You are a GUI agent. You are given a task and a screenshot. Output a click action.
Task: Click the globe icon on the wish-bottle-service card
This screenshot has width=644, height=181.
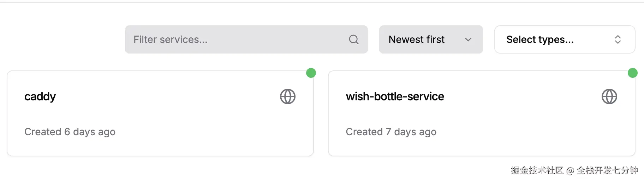(x=609, y=96)
